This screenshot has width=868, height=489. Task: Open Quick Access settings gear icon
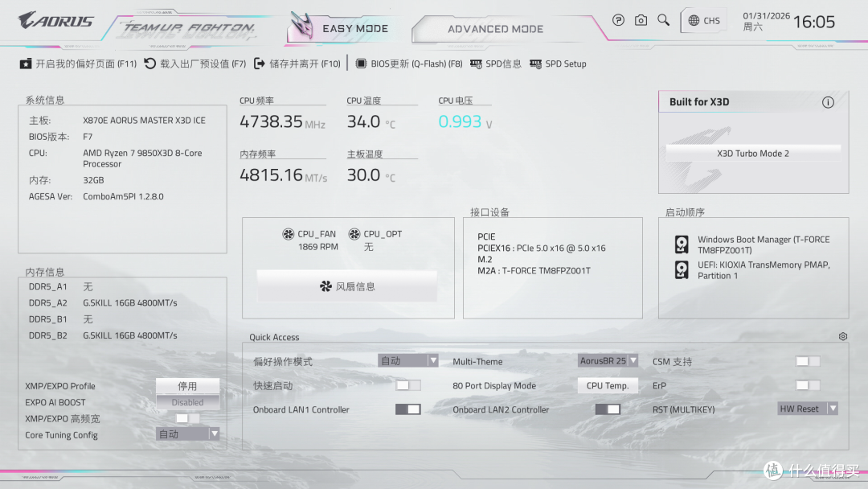tap(842, 337)
